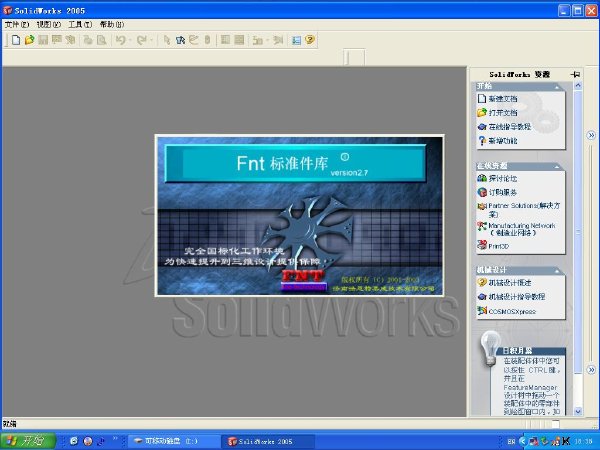Open the 工具 (Tools) menu
600x450 pixels.
tap(80, 24)
